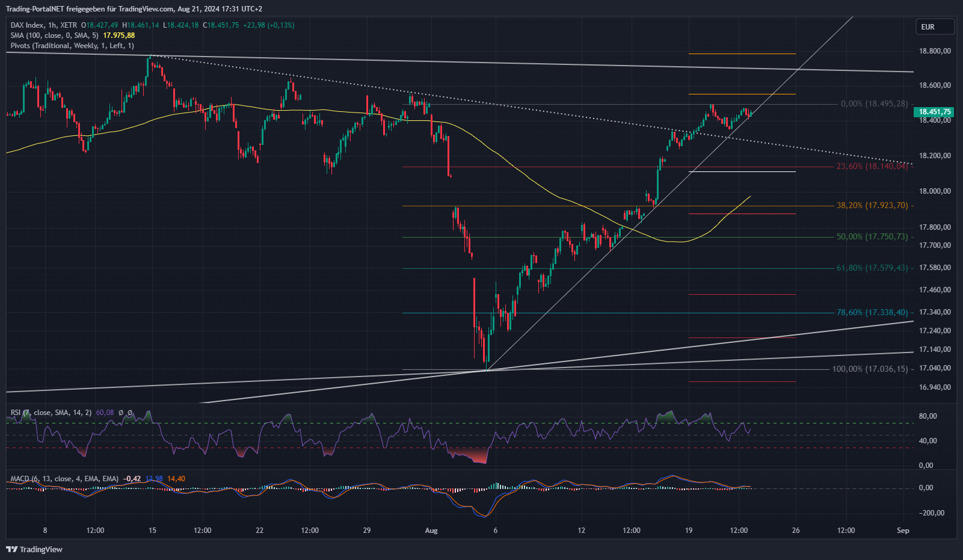This screenshot has height=560, width=963.
Task: Select the RSI indicator legend
Action: coord(51,413)
